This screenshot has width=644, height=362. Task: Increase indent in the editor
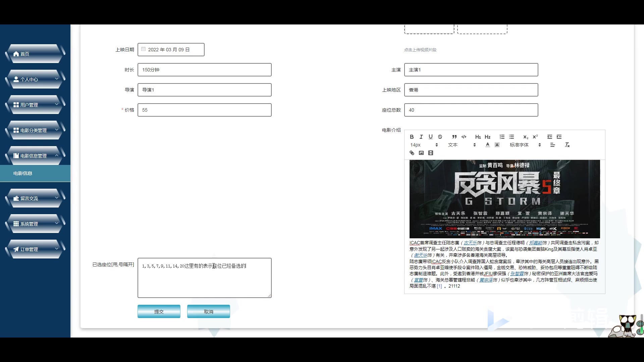pos(559,137)
